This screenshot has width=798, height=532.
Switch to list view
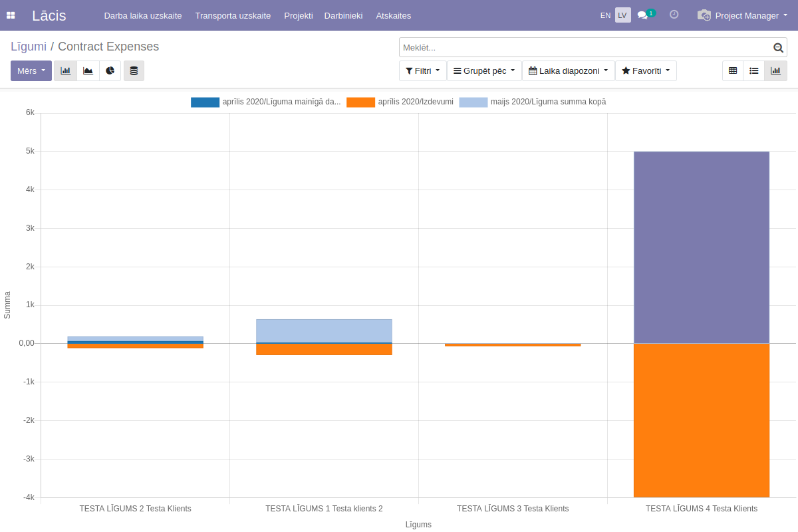click(x=754, y=70)
